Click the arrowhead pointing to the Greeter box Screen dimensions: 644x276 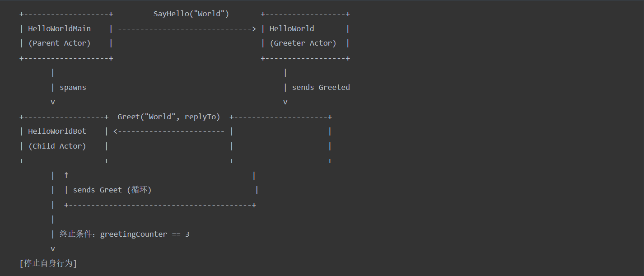tap(253, 29)
